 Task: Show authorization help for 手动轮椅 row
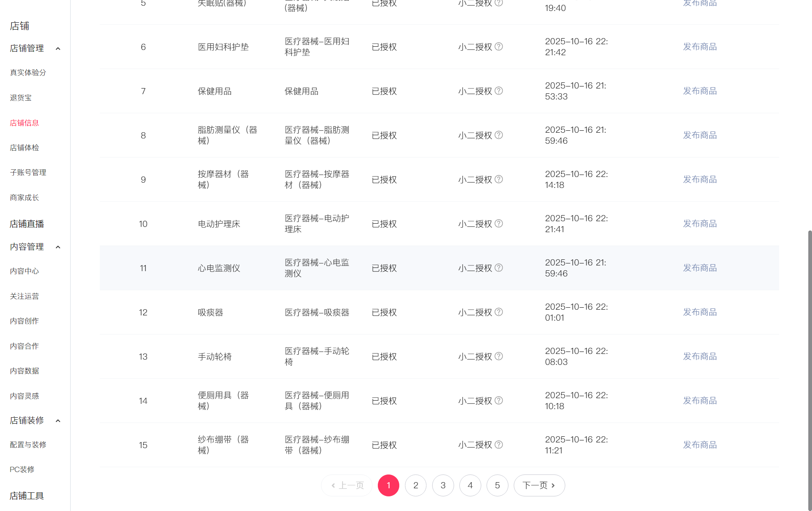click(499, 356)
